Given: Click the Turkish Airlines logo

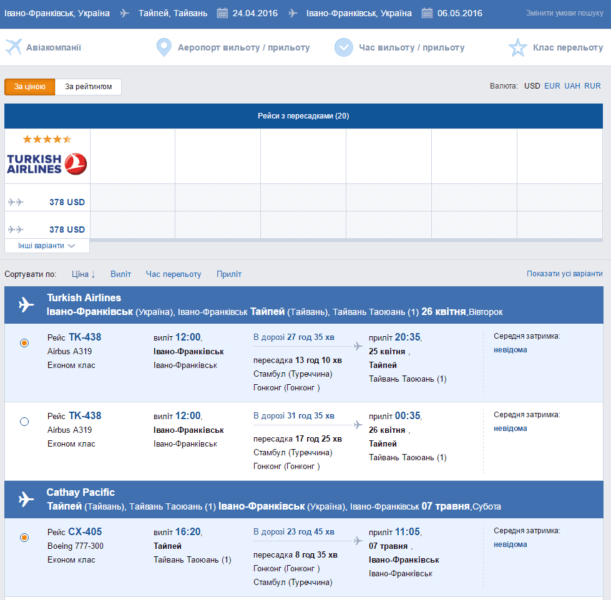Looking at the screenshot, I should (x=47, y=164).
